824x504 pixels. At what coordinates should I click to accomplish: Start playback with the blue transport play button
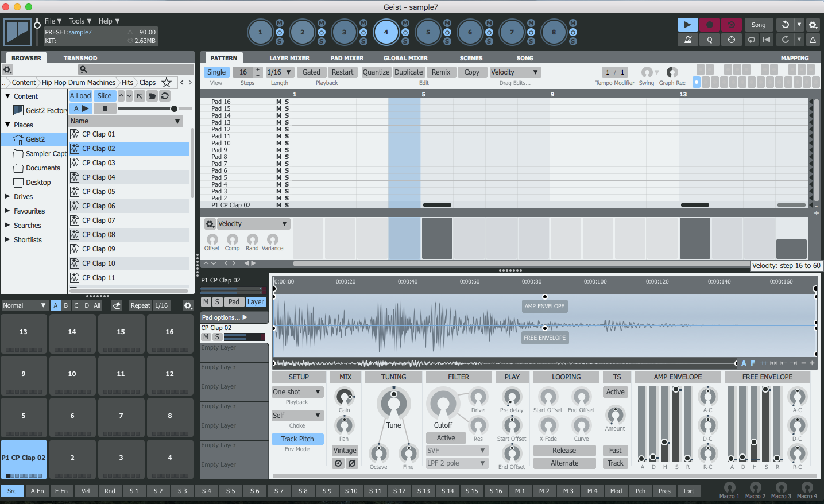tap(687, 25)
